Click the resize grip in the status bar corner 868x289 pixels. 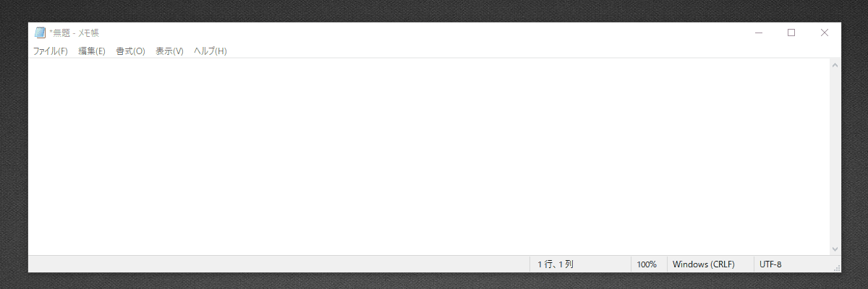(836, 267)
